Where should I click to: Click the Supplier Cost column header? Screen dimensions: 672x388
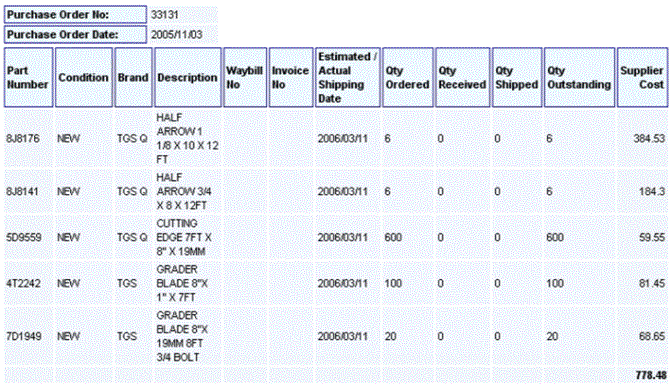pyautogui.click(x=642, y=77)
